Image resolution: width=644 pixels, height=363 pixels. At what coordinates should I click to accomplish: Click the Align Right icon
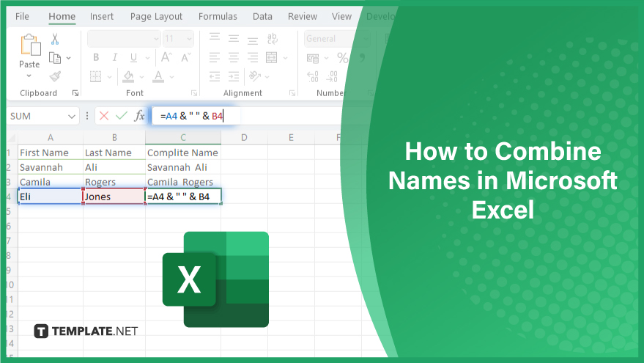point(253,57)
